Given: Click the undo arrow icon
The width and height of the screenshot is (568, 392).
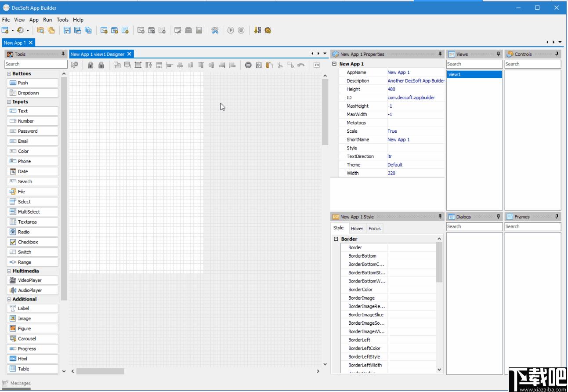Looking at the screenshot, I should pos(301,65).
